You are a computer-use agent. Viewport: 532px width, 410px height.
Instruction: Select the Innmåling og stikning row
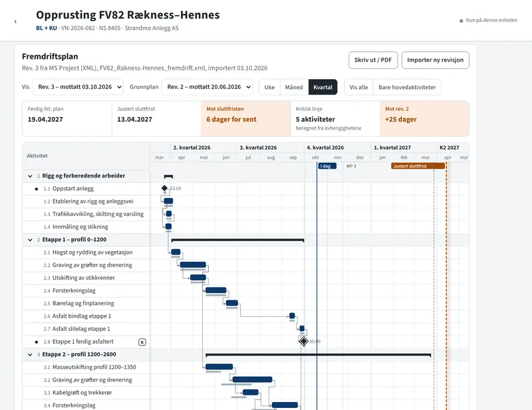(x=86, y=227)
